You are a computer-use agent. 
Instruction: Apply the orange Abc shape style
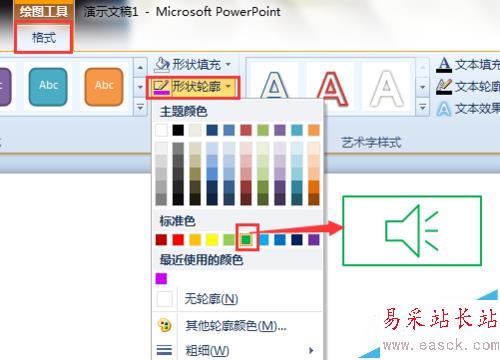[104, 87]
